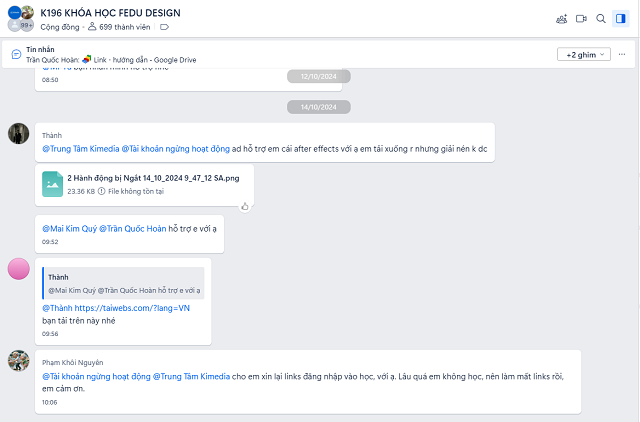Click the pinned message chat bubble icon
The height and width of the screenshot is (422, 640).
16,54
